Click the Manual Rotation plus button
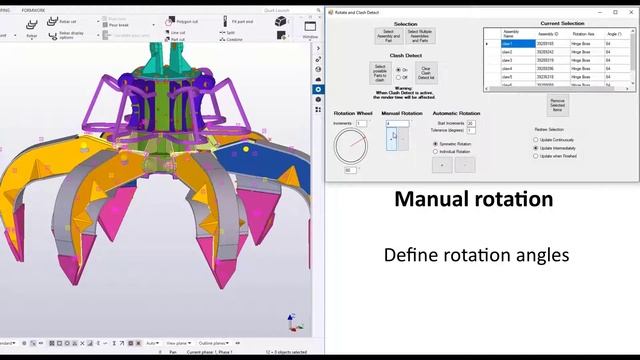 pos(391,139)
